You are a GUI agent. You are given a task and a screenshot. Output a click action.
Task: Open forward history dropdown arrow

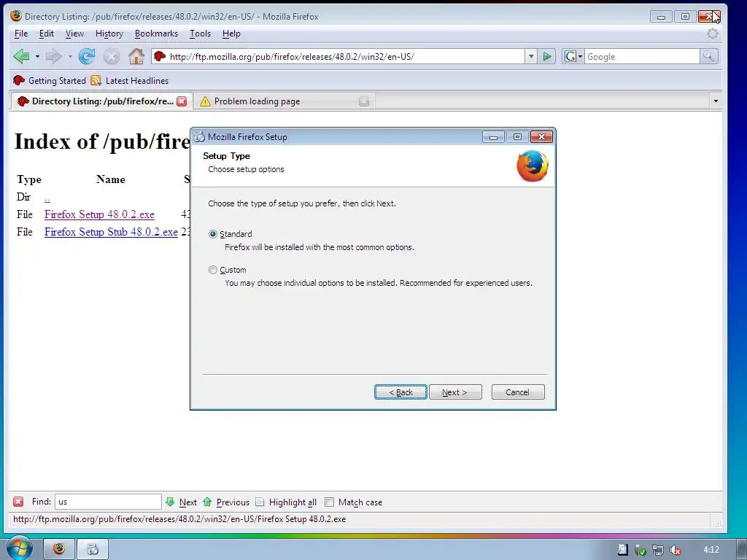click(70, 57)
